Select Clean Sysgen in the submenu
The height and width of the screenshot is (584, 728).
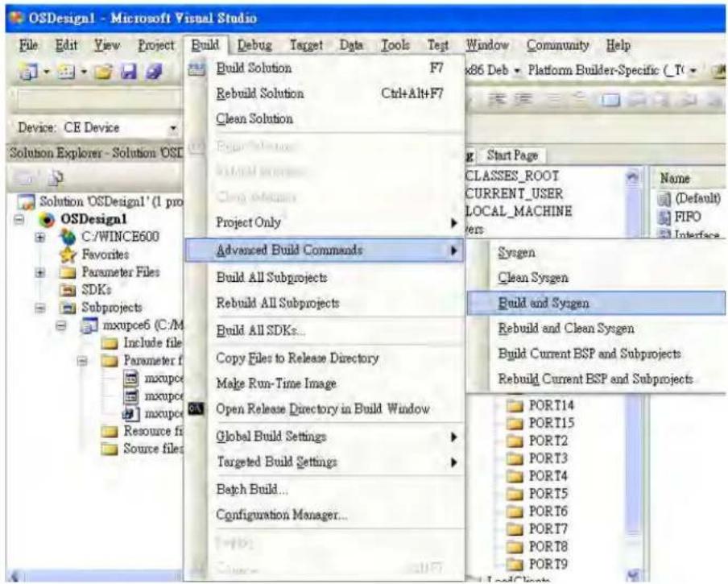click(x=597, y=278)
